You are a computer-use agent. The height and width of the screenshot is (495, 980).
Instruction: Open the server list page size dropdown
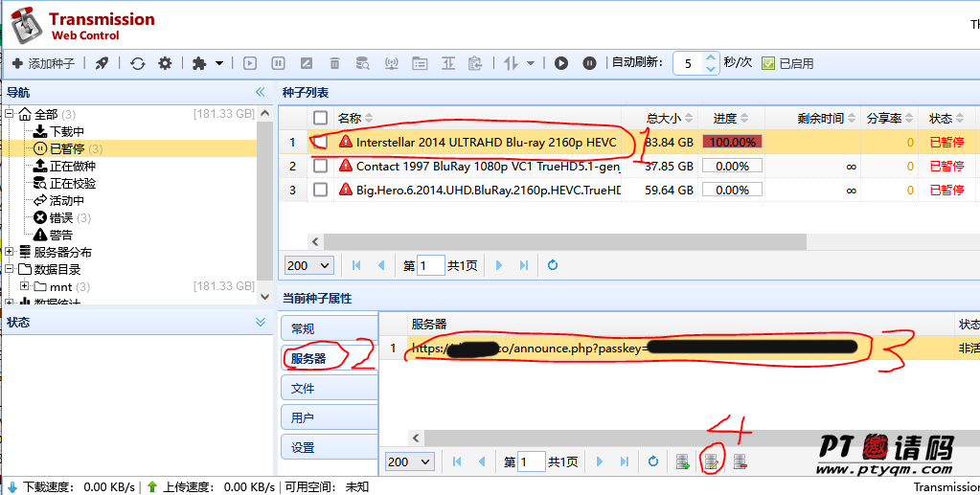pyautogui.click(x=409, y=461)
